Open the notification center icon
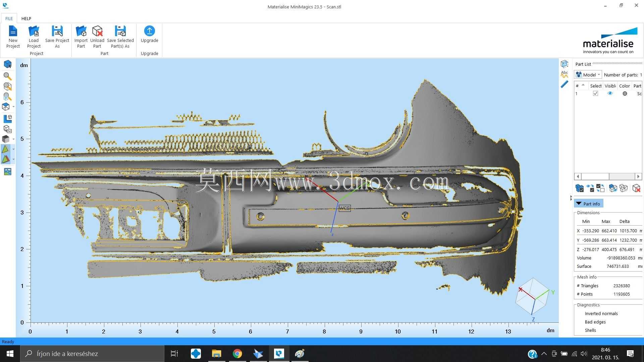Viewport: 644px width, 362px height. [630, 354]
